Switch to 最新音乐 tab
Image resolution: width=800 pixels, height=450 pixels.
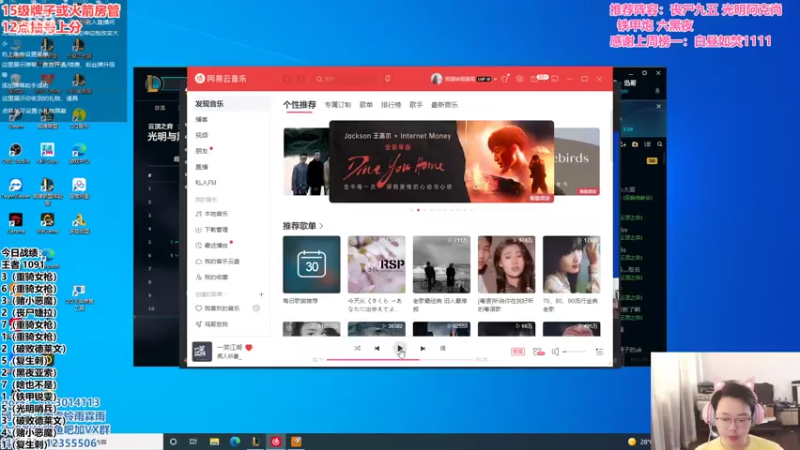pyautogui.click(x=444, y=105)
